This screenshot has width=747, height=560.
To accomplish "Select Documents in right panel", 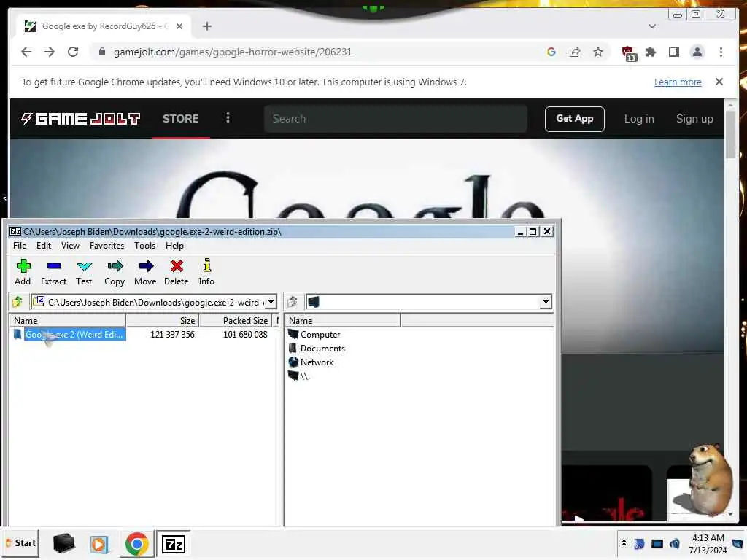I will [x=317, y=348].
